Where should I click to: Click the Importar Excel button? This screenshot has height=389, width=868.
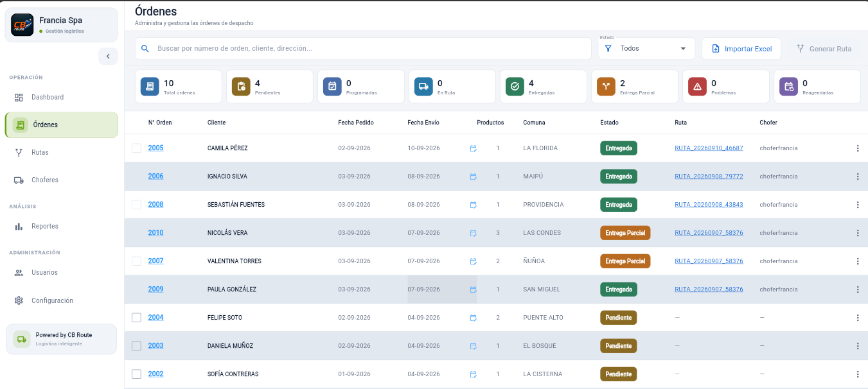(741, 49)
